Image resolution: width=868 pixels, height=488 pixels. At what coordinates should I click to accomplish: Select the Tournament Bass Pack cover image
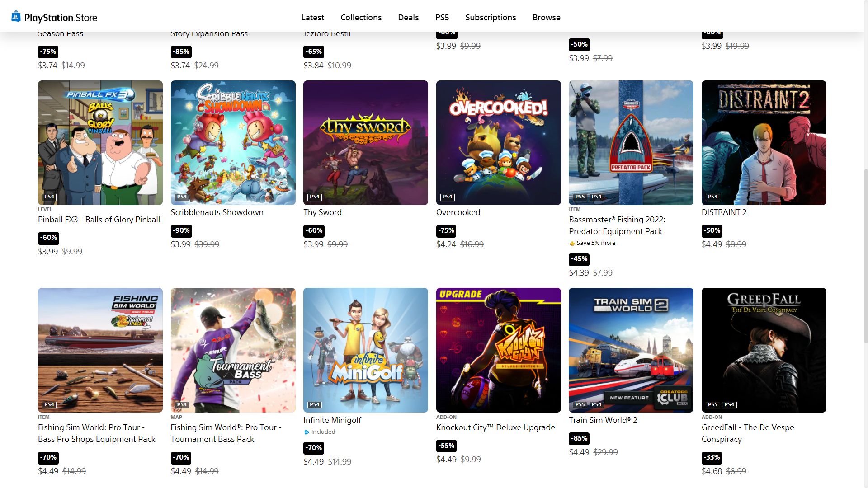[x=233, y=350]
